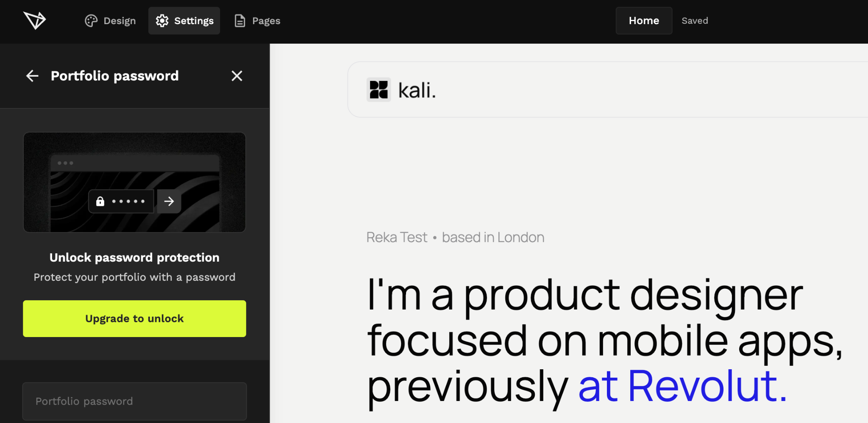
Task: Click the kali site logo mark
Action: pyautogui.click(x=378, y=90)
